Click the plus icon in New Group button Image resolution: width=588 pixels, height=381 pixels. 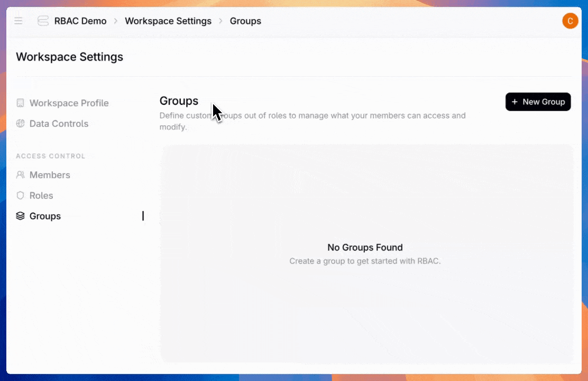(x=514, y=102)
